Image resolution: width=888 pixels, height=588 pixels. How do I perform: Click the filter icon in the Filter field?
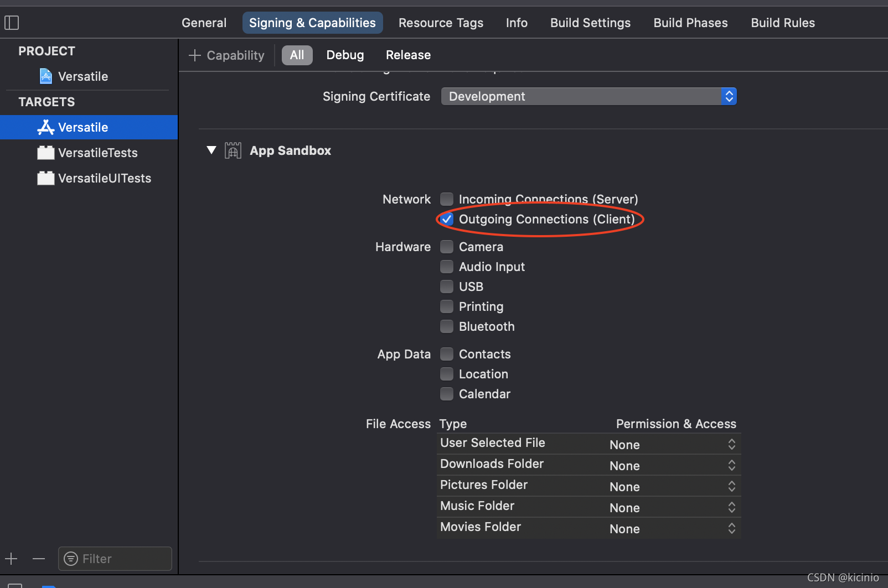71,559
